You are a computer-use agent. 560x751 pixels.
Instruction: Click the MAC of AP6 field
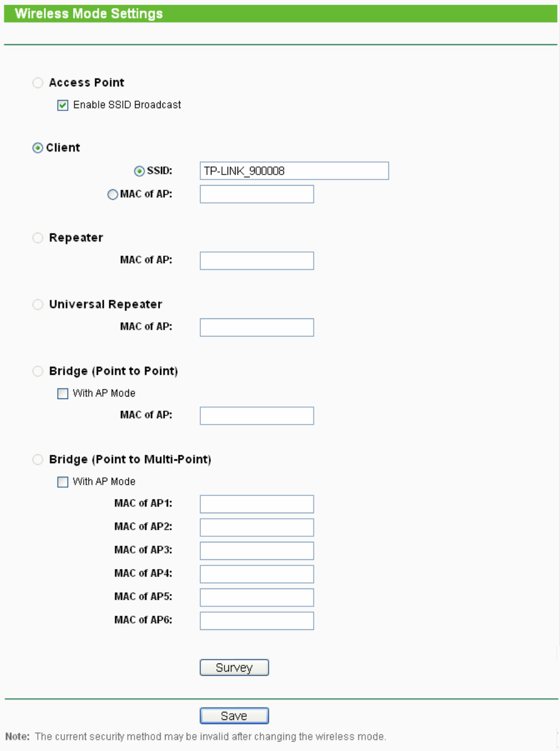[257, 621]
